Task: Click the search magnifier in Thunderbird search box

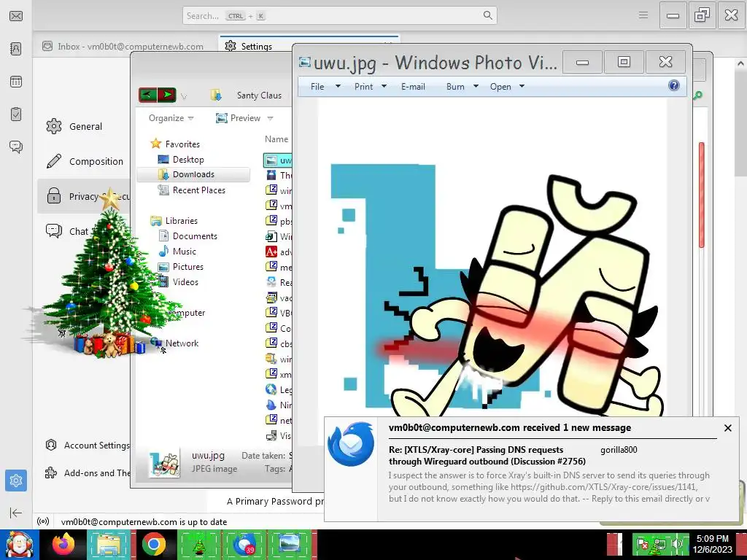Action: coord(487,15)
